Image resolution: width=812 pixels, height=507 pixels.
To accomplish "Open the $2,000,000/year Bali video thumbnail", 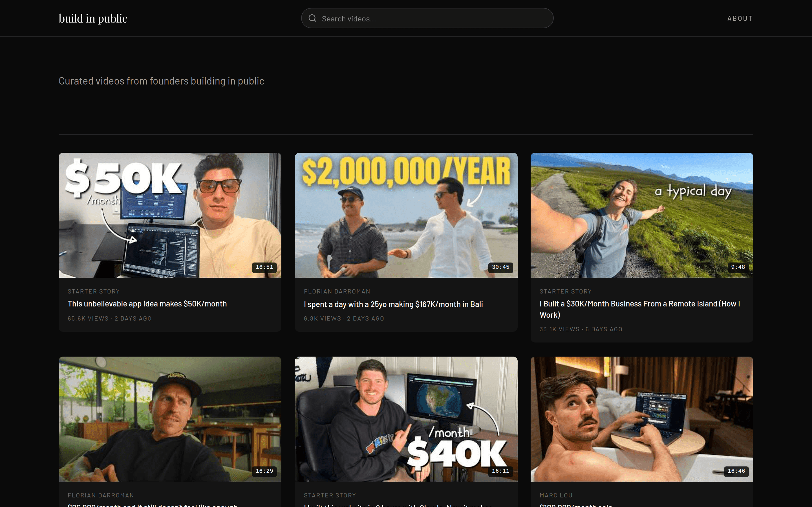I will coord(406,215).
